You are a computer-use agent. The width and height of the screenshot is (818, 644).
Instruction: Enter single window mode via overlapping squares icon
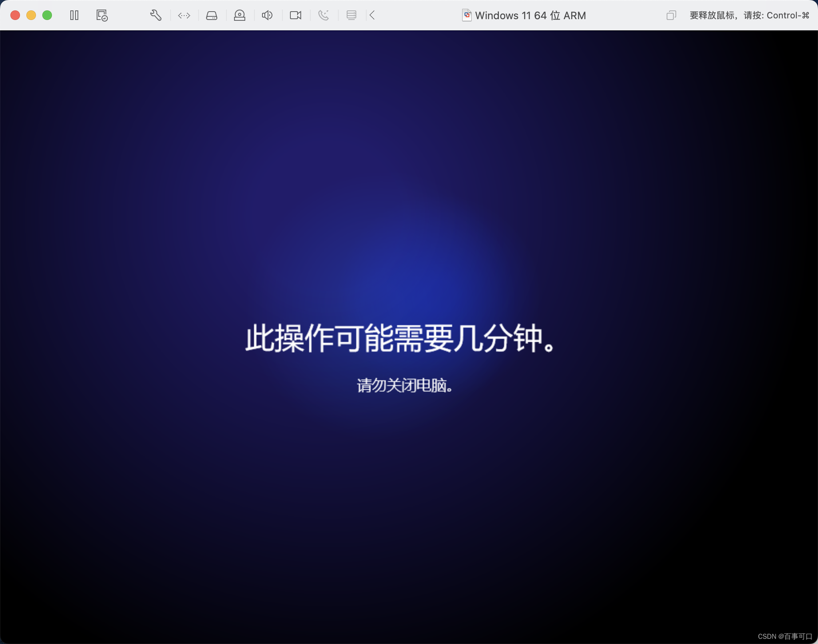point(671,16)
